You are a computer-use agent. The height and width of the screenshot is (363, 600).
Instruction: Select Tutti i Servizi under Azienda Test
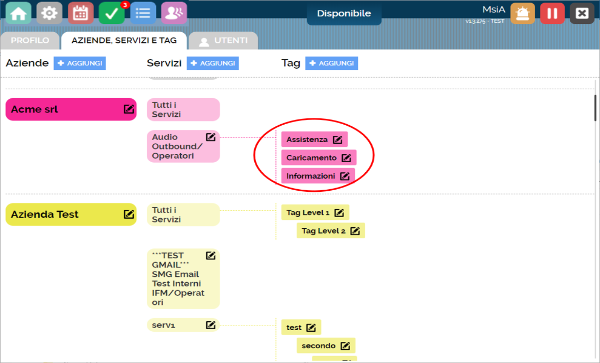[183, 215]
